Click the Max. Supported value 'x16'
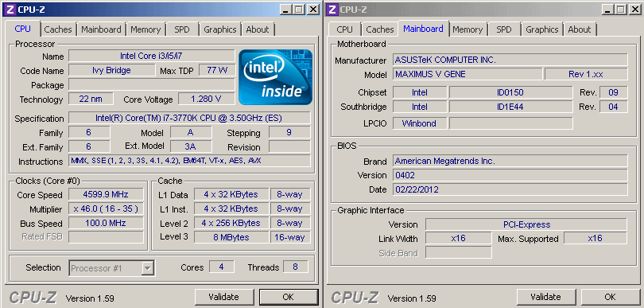This screenshot has width=644, height=308. [596, 238]
